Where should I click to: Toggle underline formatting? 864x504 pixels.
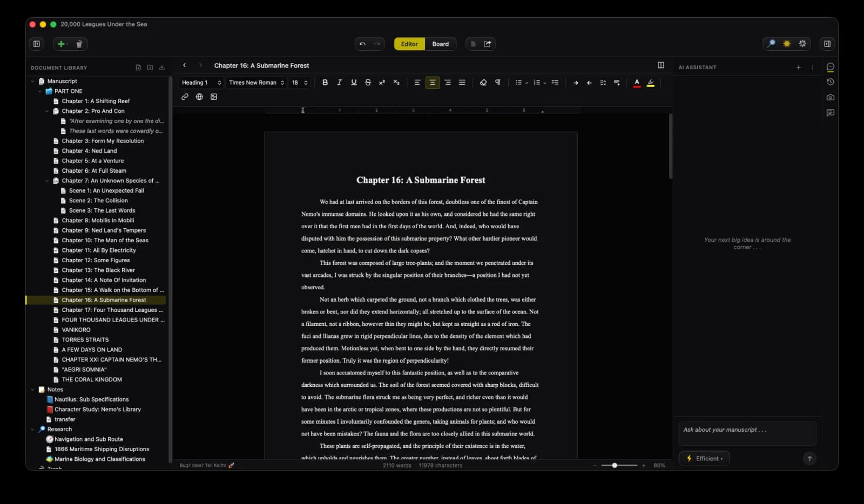(354, 83)
